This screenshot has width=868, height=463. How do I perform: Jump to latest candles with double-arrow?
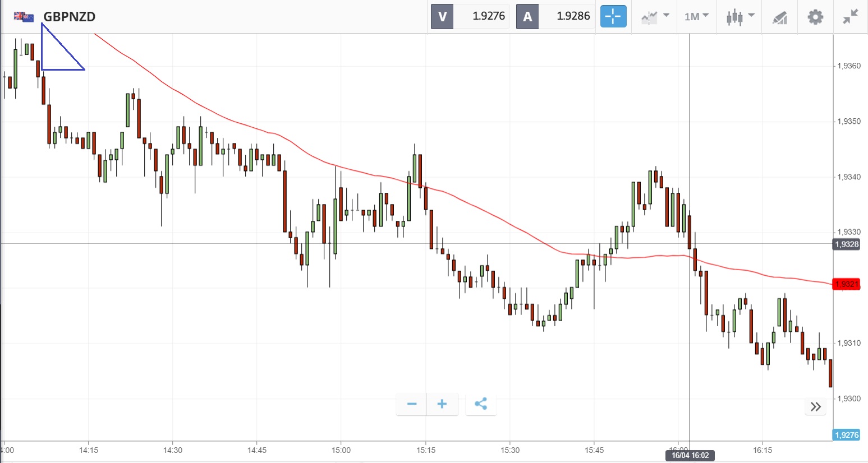pos(816,406)
